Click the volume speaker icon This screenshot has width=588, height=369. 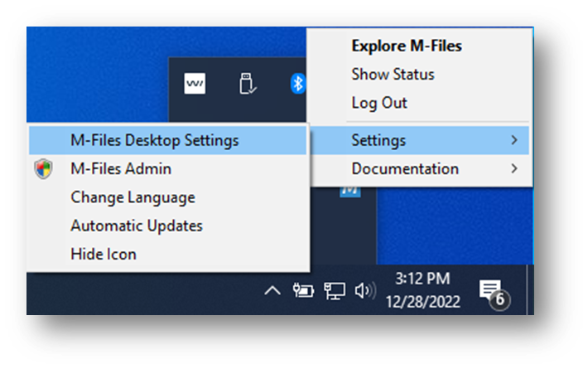tap(365, 291)
